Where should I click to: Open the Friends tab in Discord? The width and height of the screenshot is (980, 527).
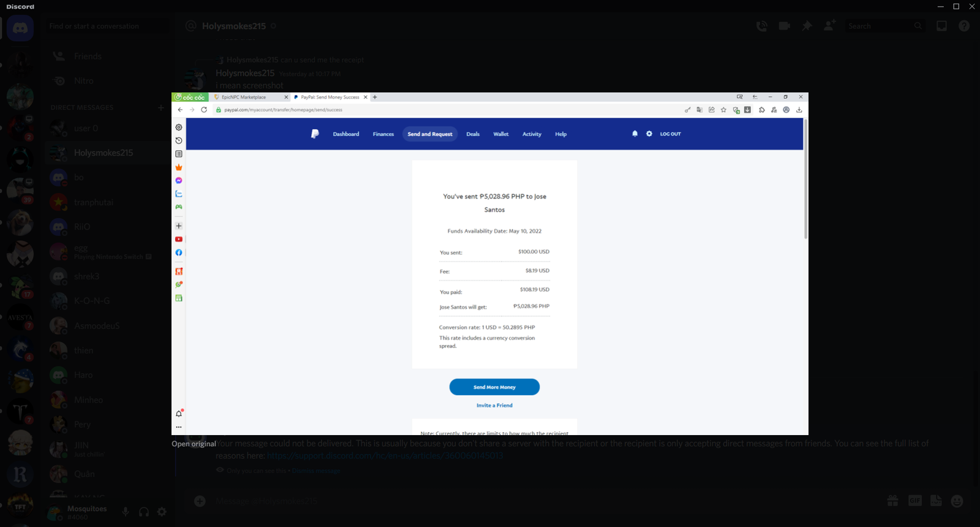pos(108,56)
